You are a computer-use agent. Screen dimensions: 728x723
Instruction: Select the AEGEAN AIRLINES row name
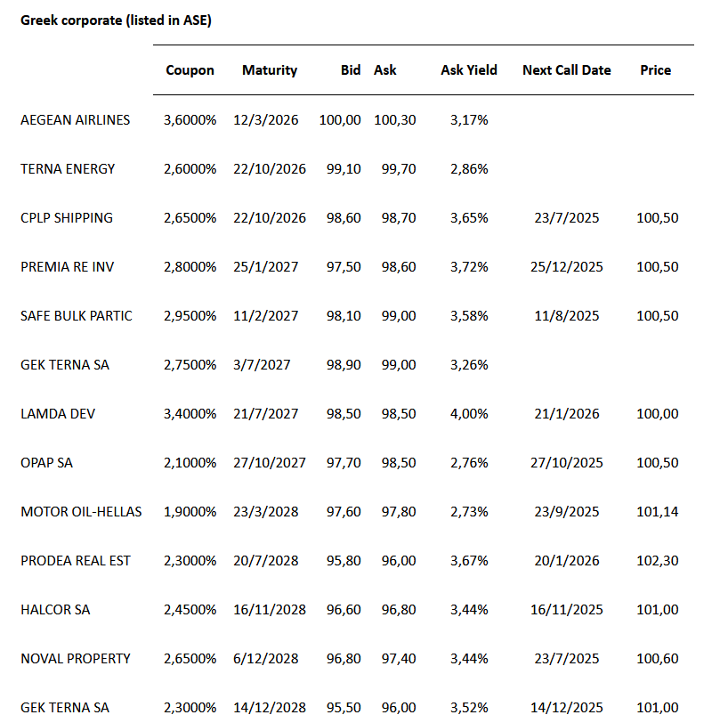point(76,120)
